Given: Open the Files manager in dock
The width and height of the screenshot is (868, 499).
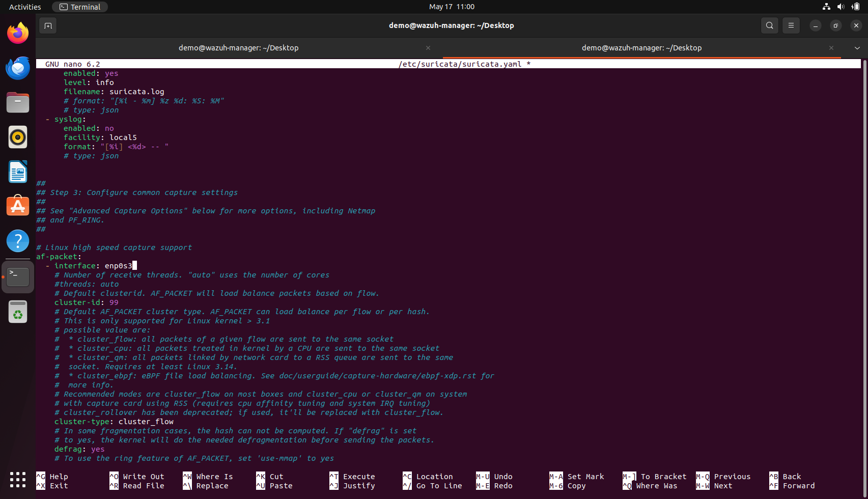Looking at the screenshot, I should (18, 102).
